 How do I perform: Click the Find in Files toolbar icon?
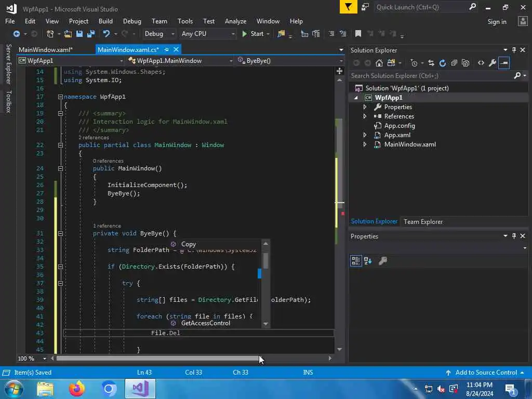tap(281, 34)
